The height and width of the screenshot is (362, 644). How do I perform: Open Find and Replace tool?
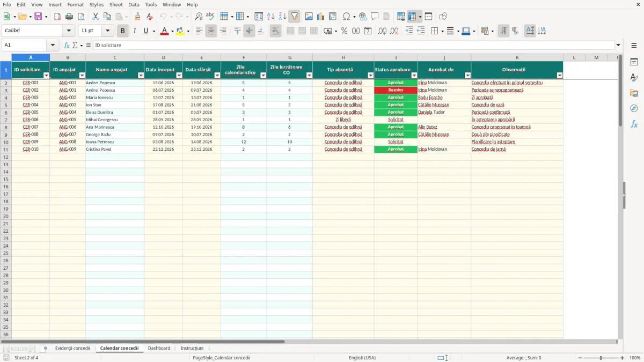click(199, 17)
